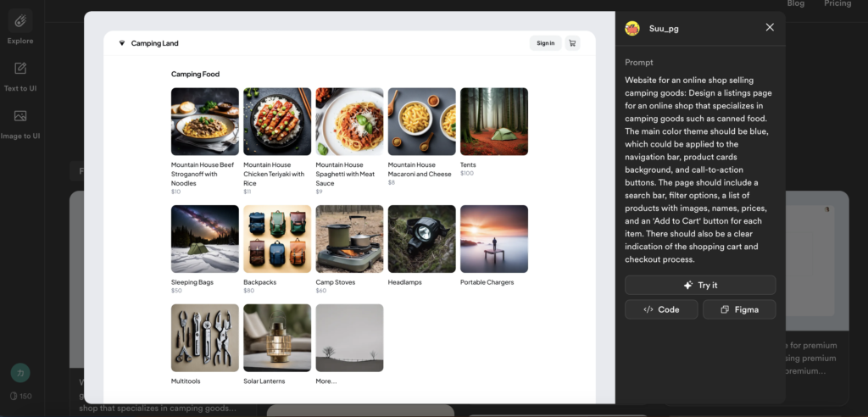Click the Suu_pg avatar image
868x417 pixels.
(x=632, y=28)
